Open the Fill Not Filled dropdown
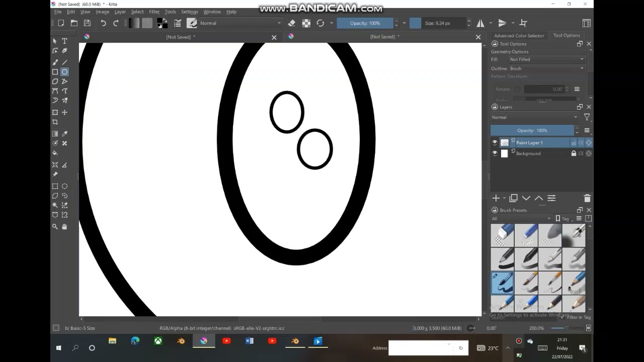 click(x=547, y=59)
